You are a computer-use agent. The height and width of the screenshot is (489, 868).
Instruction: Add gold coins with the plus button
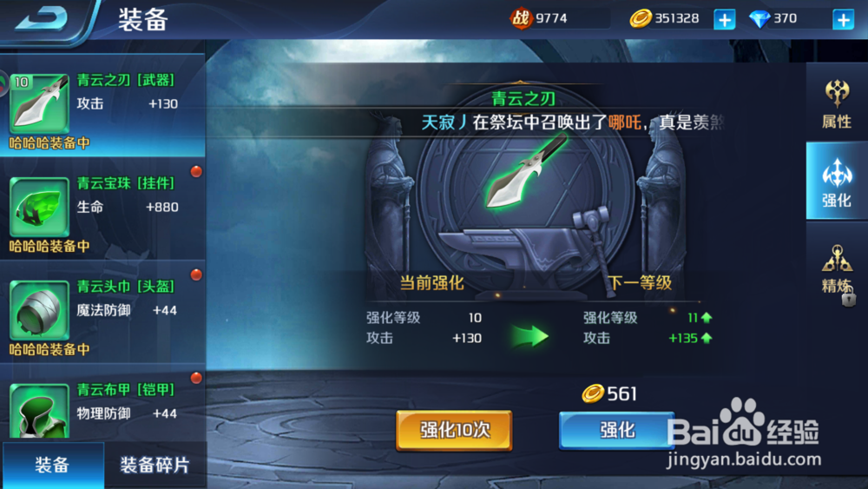724,19
